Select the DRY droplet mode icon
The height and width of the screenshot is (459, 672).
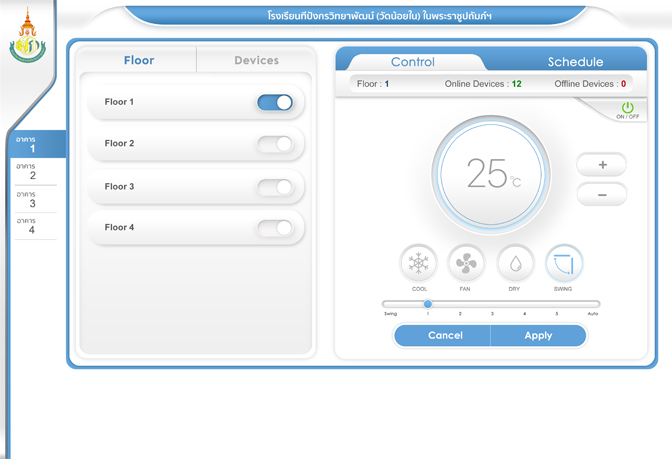(515, 264)
